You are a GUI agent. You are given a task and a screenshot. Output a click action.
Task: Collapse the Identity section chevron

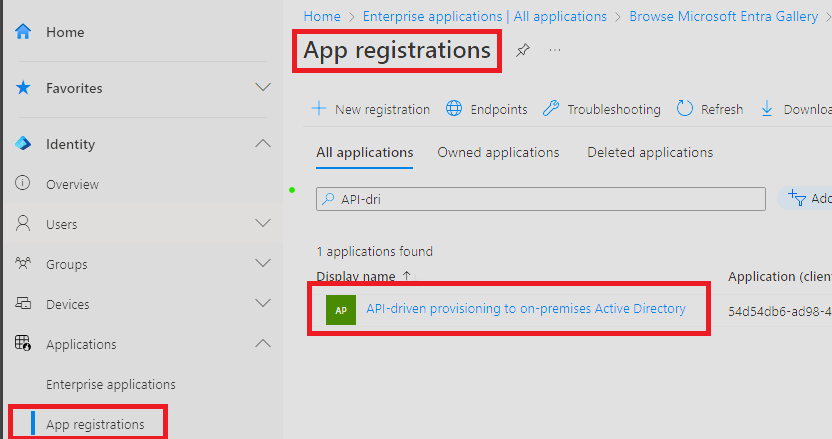(x=263, y=144)
